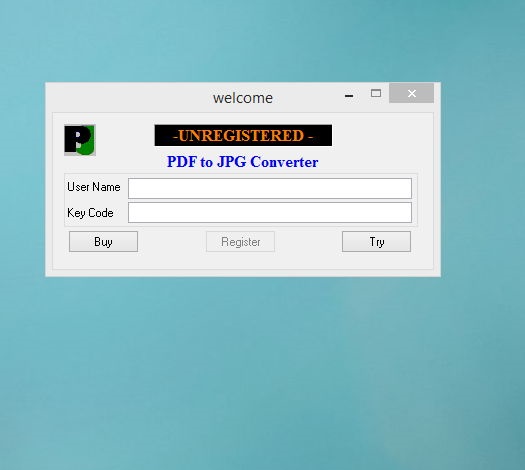The image size is (525, 470).
Task: Click empty title bar left of welcome
Action: coord(127,97)
